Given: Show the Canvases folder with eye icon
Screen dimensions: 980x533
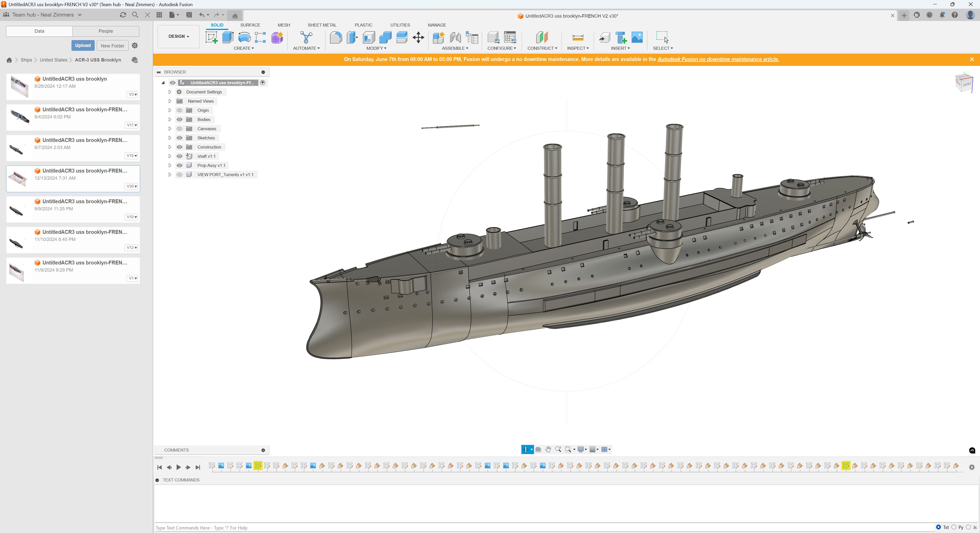Looking at the screenshot, I should (180, 129).
